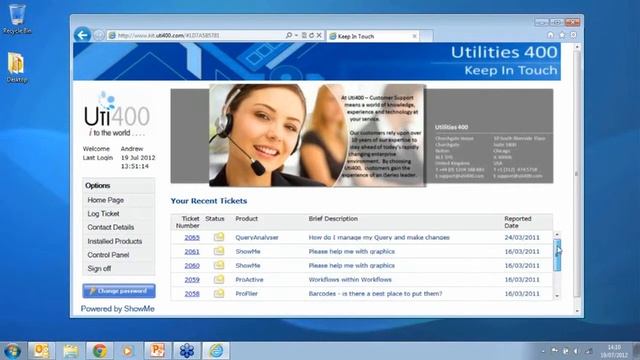The height and width of the screenshot is (360, 640).
Task: Click the blue flower app taskbar icon
Action: [x=187, y=351]
